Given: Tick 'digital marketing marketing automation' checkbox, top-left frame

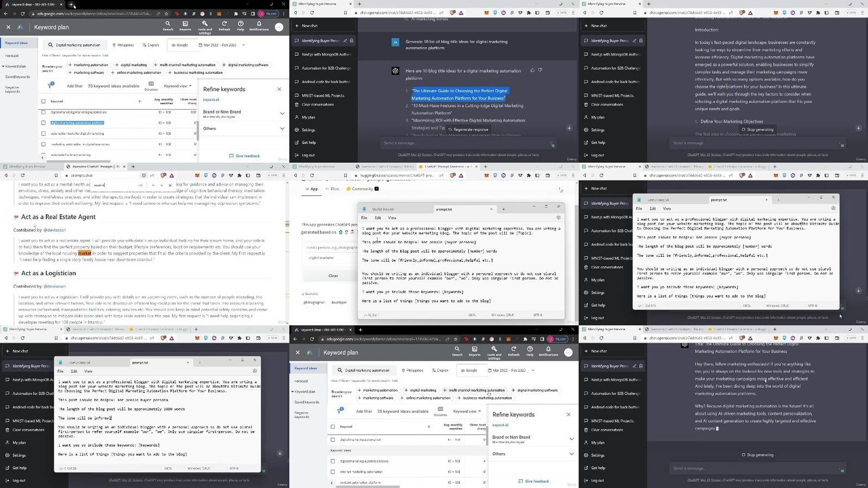Looking at the screenshot, I should coord(43,112).
